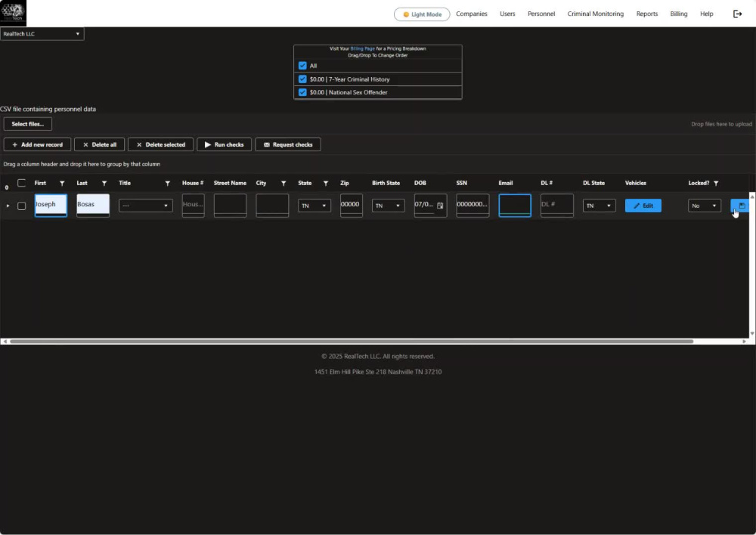Click the Vehicles column header
Image resolution: width=756 pixels, height=535 pixels.
point(636,183)
